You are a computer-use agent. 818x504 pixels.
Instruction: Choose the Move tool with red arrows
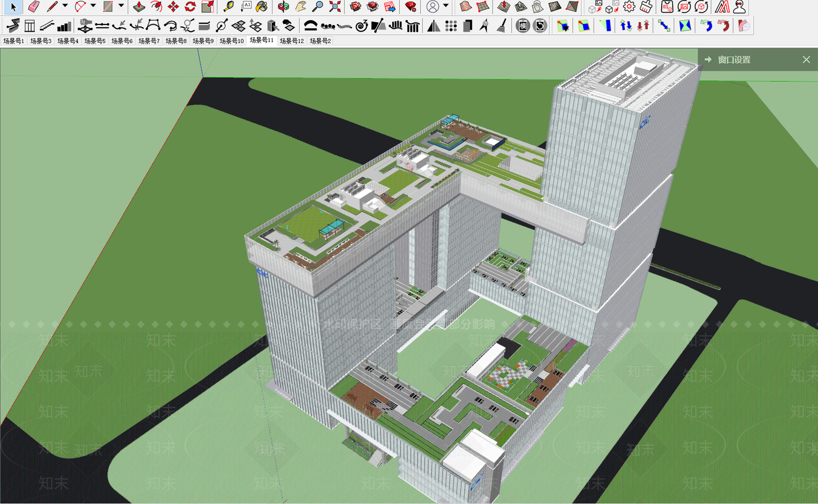(x=173, y=7)
